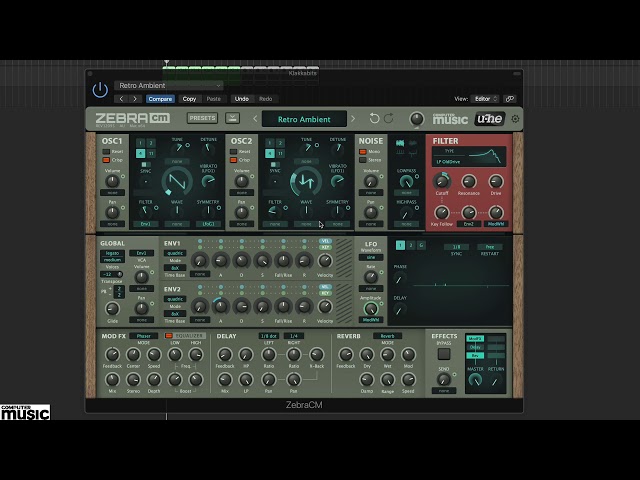The width and height of the screenshot is (640, 480).
Task: Go to next preset using host arrow
Action: point(135,99)
